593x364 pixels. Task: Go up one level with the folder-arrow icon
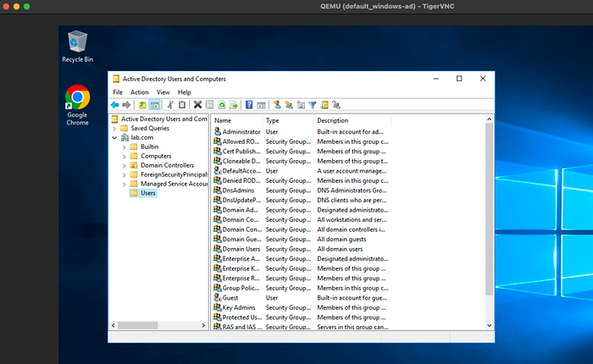point(142,105)
